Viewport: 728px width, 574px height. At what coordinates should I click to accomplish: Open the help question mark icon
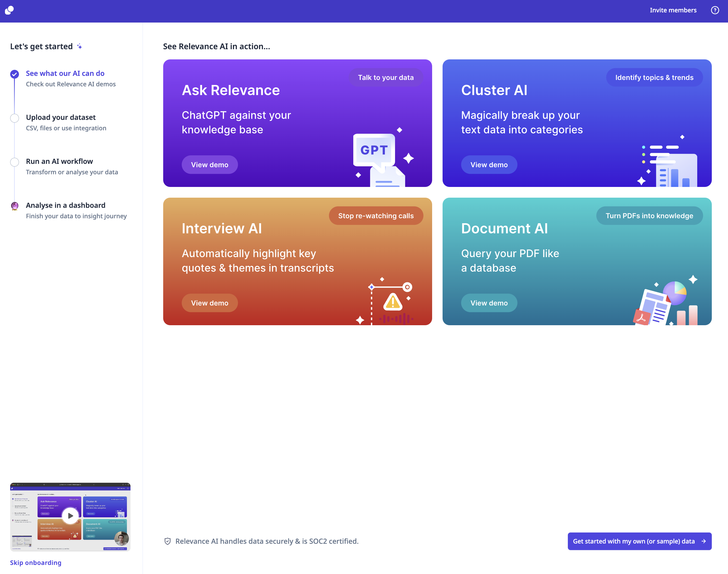click(x=715, y=10)
